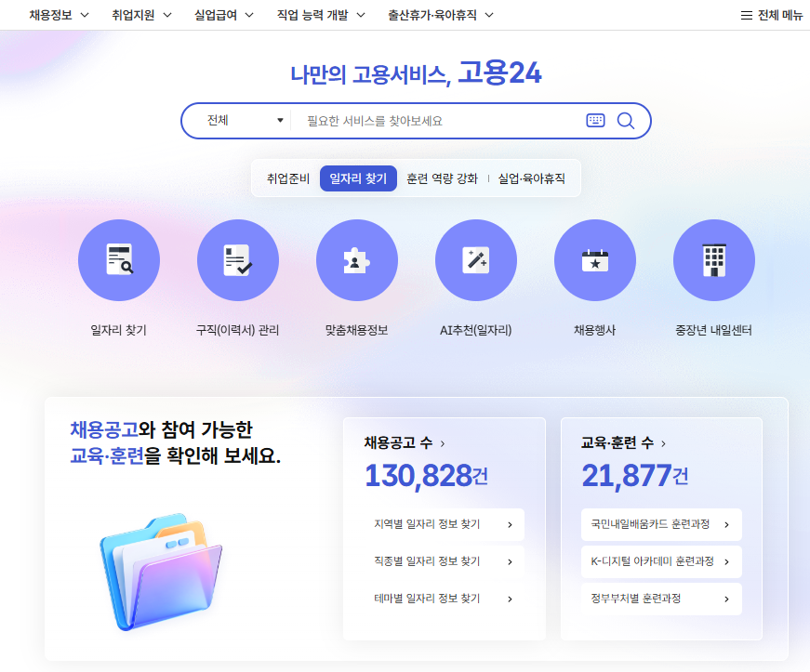Image resolution: width=810 pixels, height=672 pixels.
Task: Click 테마별 일자리 정보 찾기 button
Action: coord(445,599)
